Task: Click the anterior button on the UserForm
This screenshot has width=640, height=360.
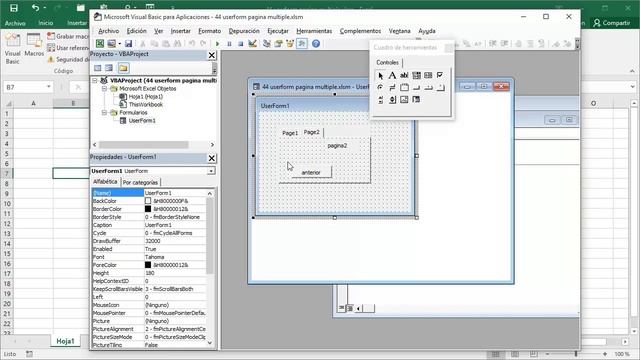Action: coord(311,172)
